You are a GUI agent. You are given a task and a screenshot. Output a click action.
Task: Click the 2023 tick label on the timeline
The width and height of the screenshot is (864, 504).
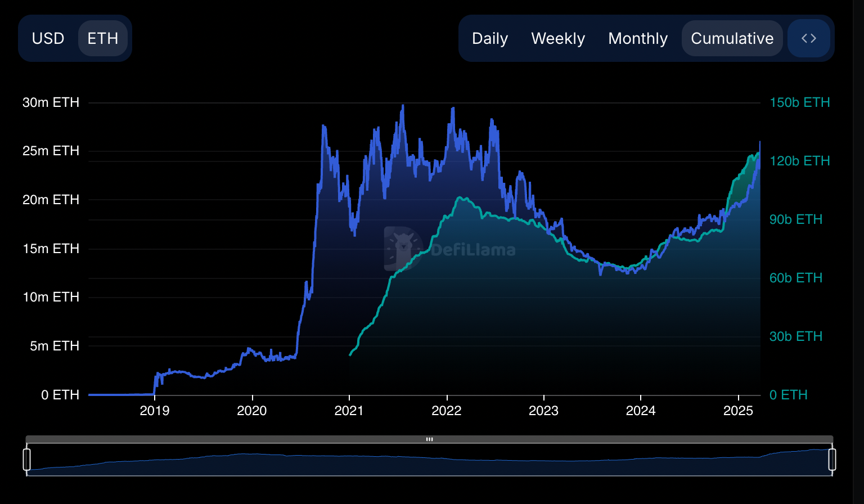[x=543, y=411]
